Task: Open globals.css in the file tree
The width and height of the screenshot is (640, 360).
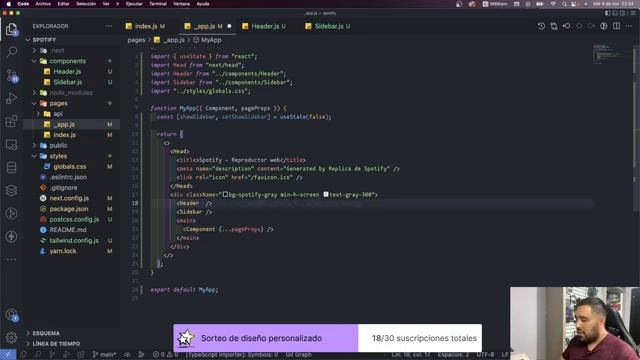Action: (69, 167)
